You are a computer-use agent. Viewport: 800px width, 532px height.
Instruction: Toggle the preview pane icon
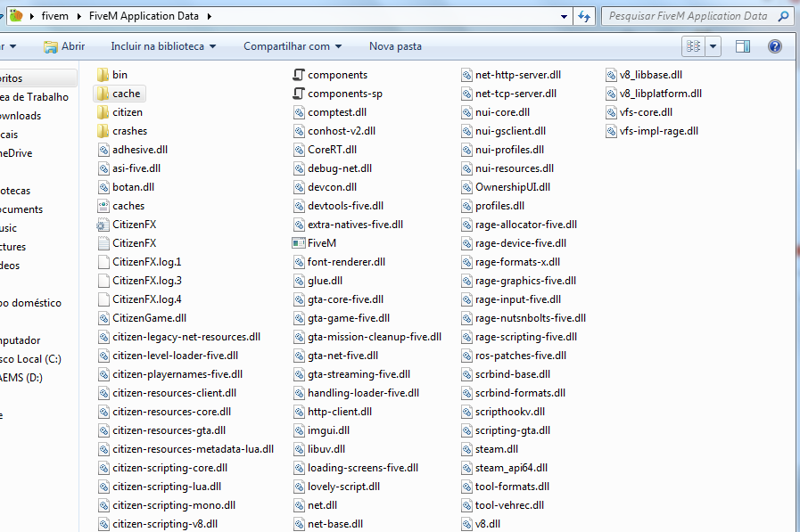742,46
